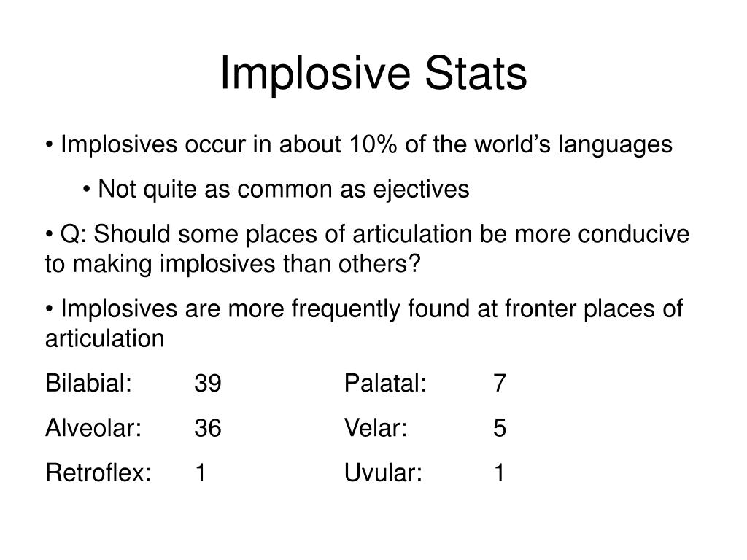Select the Velar count 5
Screen dimensions: 747x560
point(499,428)
